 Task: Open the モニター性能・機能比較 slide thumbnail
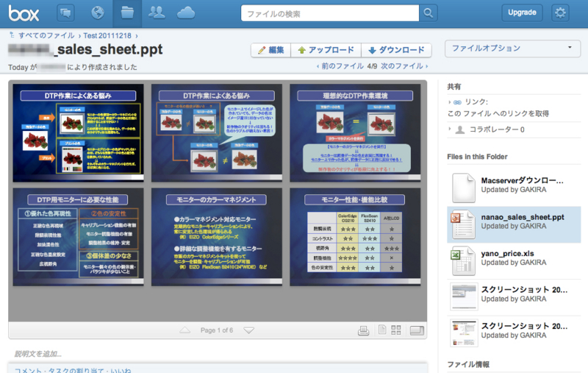click(x=355, y=237)
